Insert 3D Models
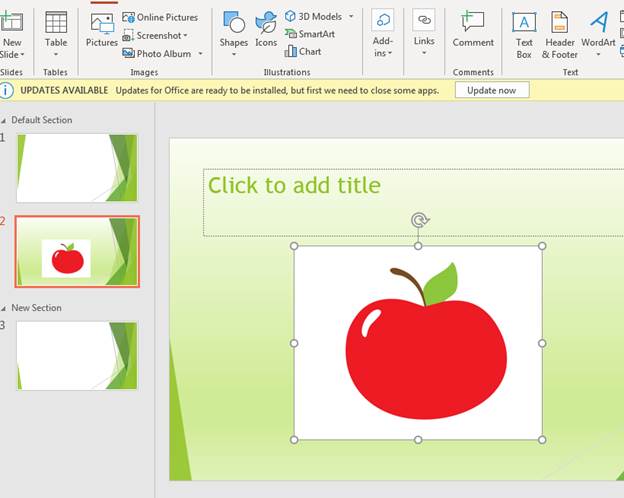This screenshot has width=624, height=498. (x=314, y=16)
